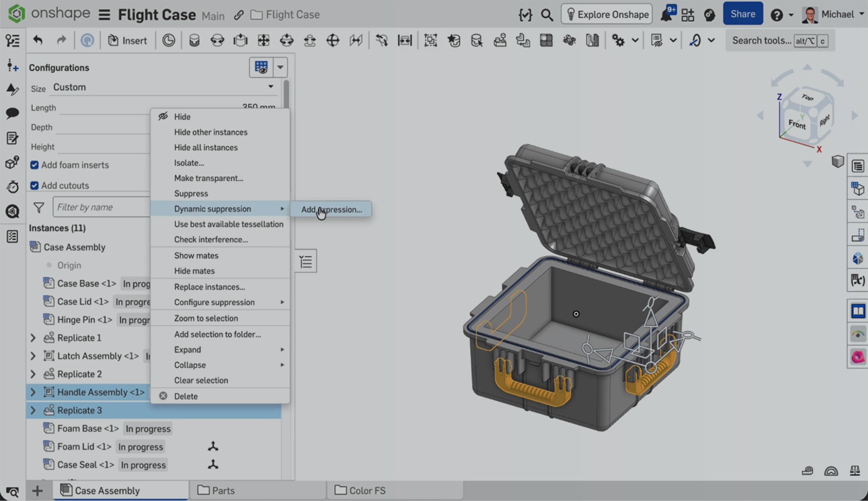The image size is (868, 501).
Task: Open the Michael user account menu
Action: (x=833, y=15)
